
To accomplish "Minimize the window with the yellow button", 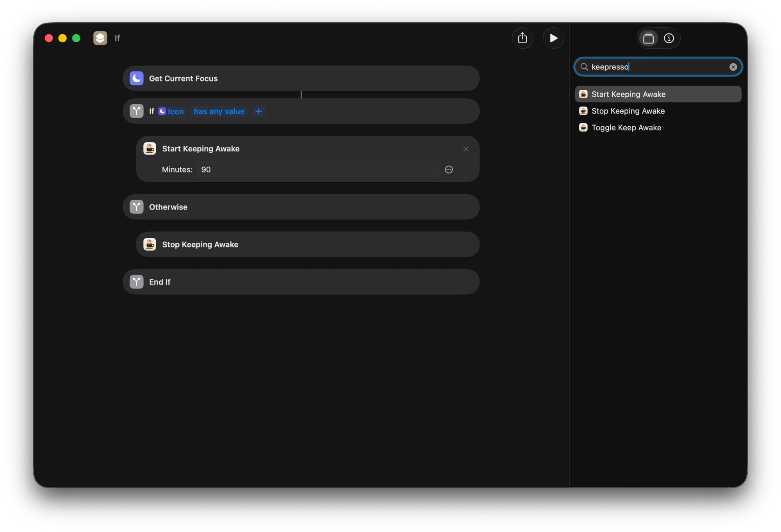I will coord(62,38).
